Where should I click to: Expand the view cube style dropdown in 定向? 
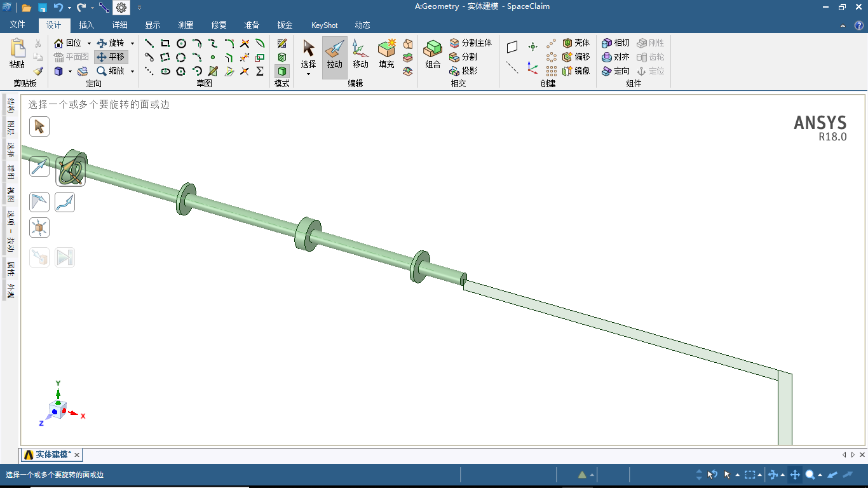pos(69,71)
